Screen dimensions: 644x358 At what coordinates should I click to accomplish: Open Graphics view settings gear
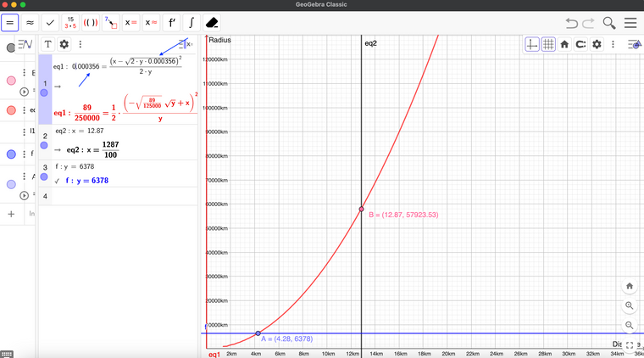coord(597,44)
